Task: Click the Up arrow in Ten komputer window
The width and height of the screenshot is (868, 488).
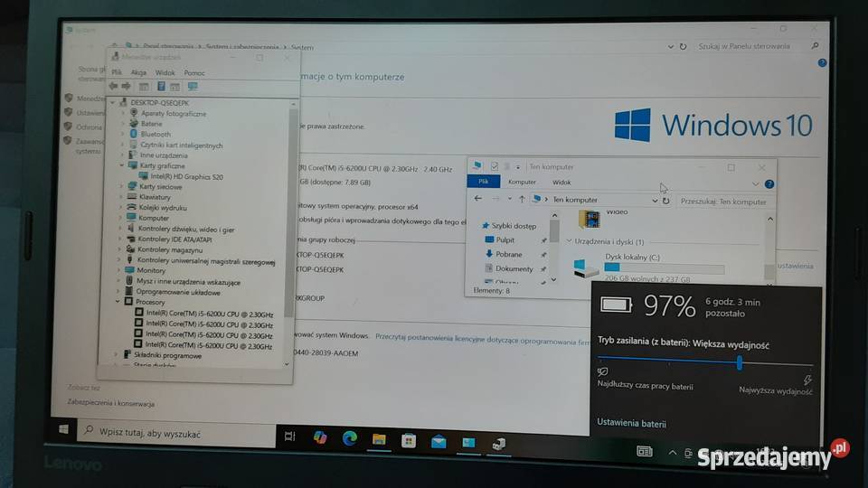Action: [522, 199]
